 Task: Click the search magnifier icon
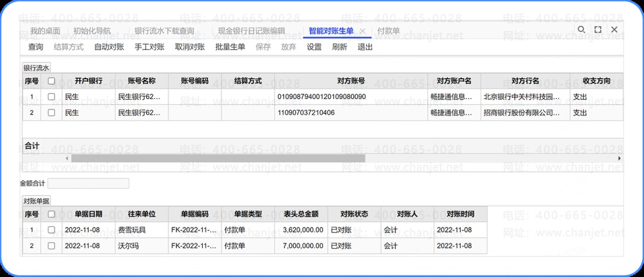coord(581,30)
